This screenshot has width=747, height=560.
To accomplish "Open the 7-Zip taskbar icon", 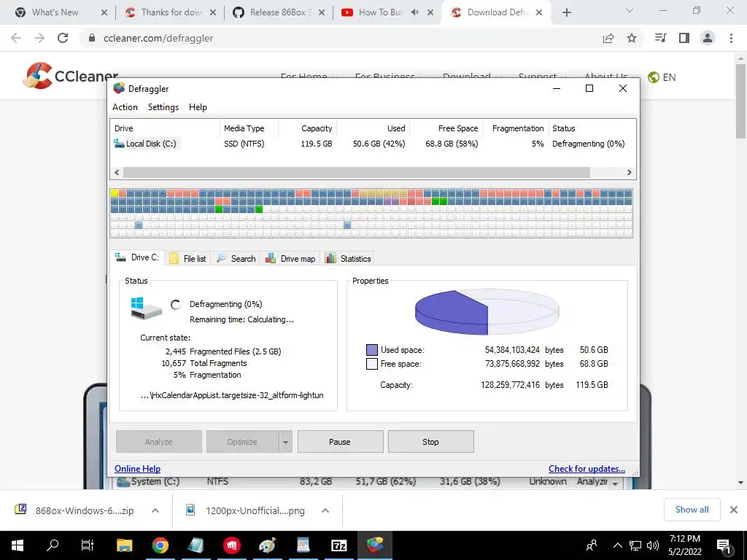I will (338, 545).
